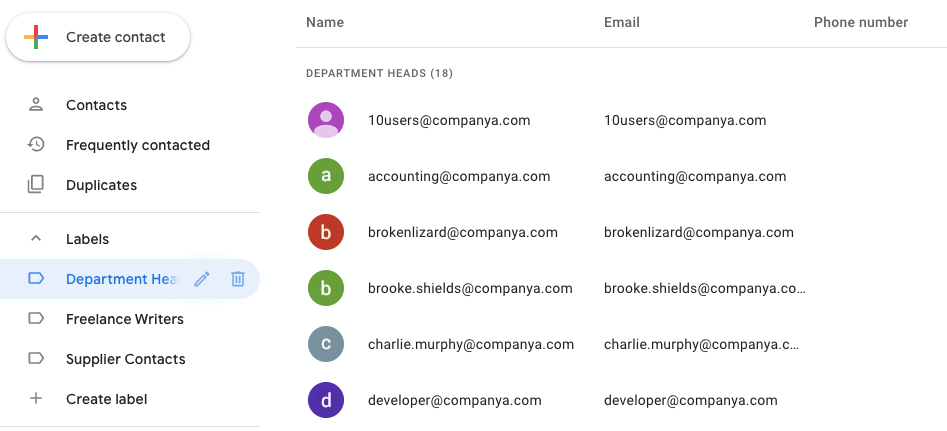The width and height of the screenshot is (947, 431).
Task: Click the Supplier Contacts tag icon
Action: pyautogui.click(x=36, y=359)
